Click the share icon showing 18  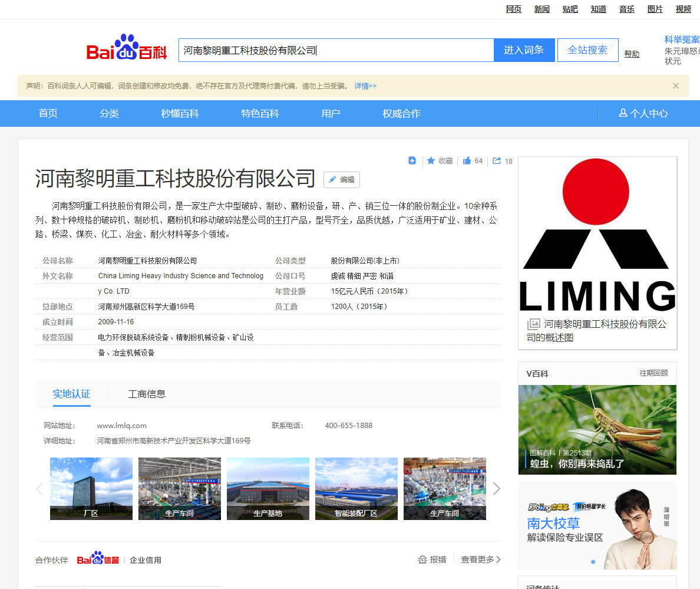497,160
